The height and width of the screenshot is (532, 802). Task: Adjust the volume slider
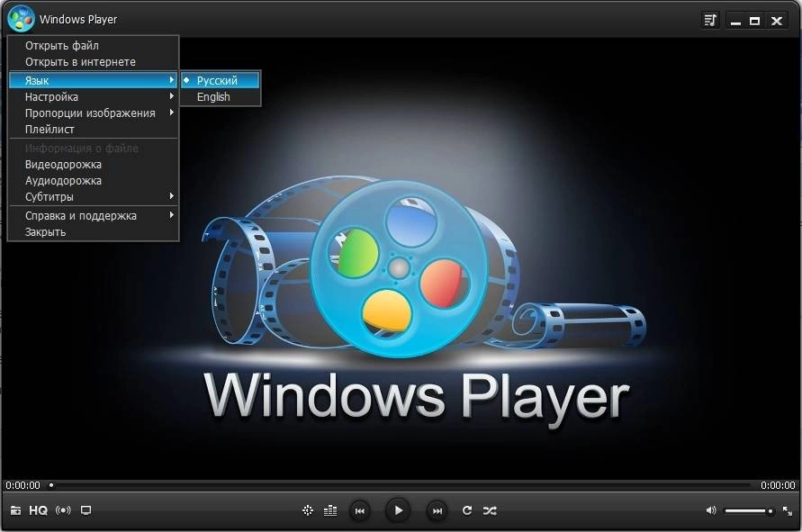coord(749,510)
